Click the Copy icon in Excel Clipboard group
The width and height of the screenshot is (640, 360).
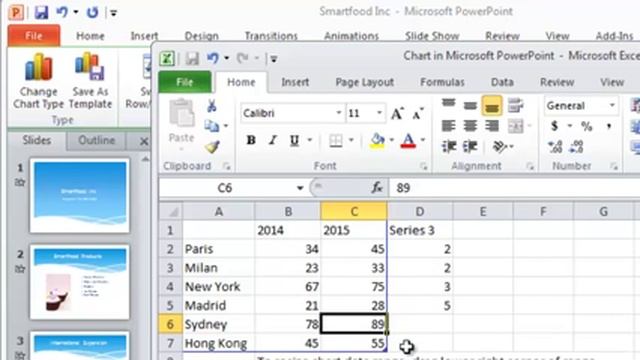[211, 126]
